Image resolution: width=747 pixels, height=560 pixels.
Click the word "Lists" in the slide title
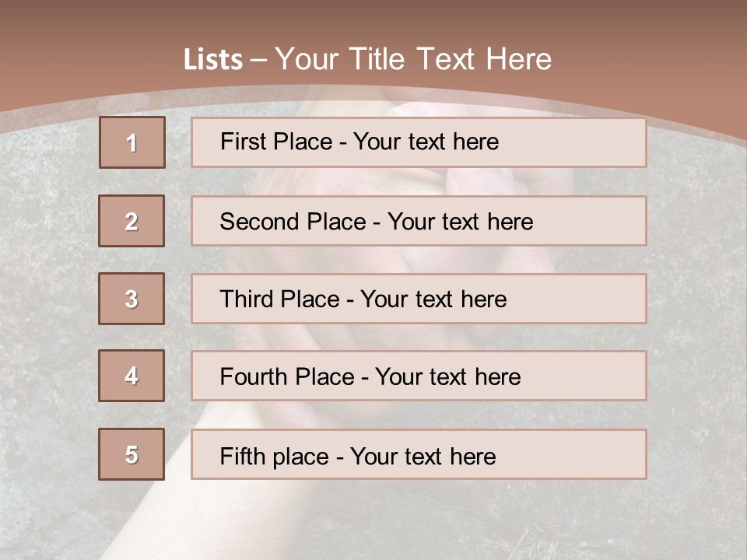coord(212,60)
